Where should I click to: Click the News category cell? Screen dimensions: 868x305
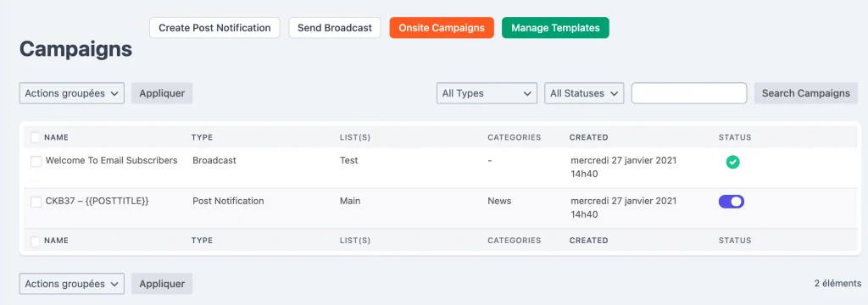click(x=499, y=201)
